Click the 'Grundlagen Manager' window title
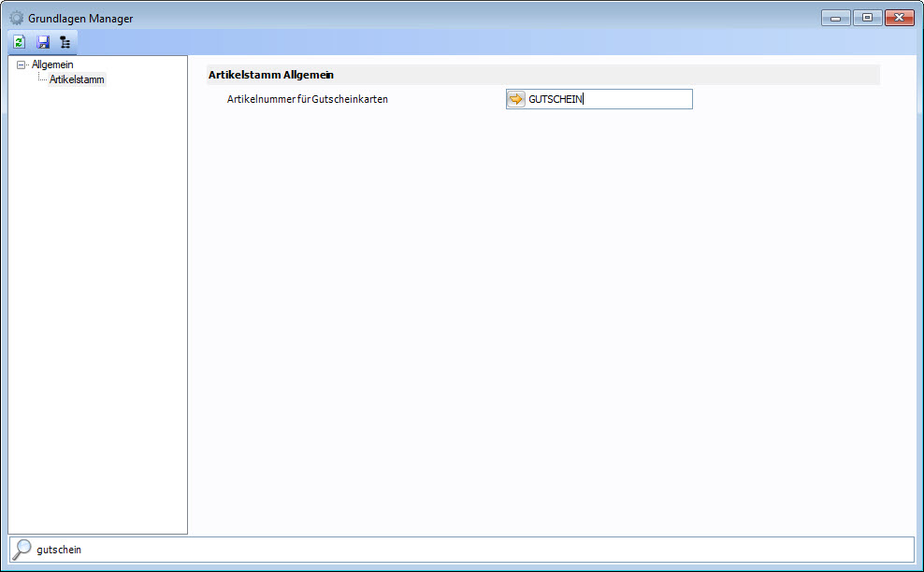The height and width of the screenshot is (572, 924). [x=80, y=18]
